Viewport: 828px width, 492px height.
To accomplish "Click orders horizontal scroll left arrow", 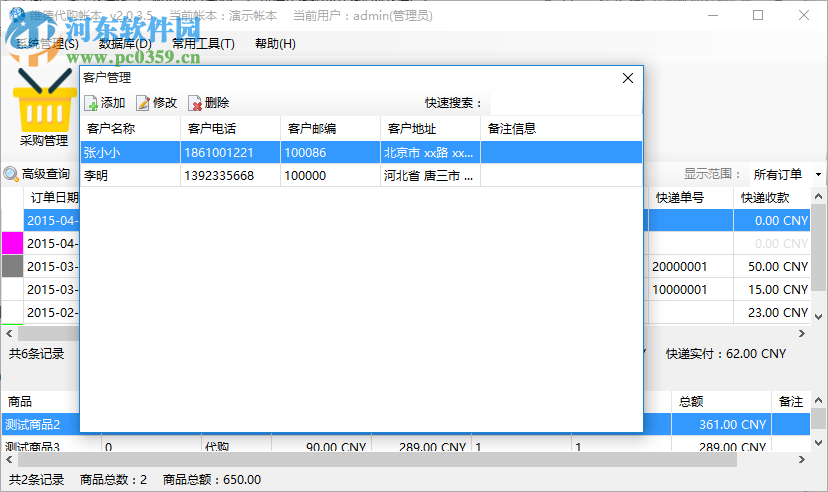I will coord(9,334).
